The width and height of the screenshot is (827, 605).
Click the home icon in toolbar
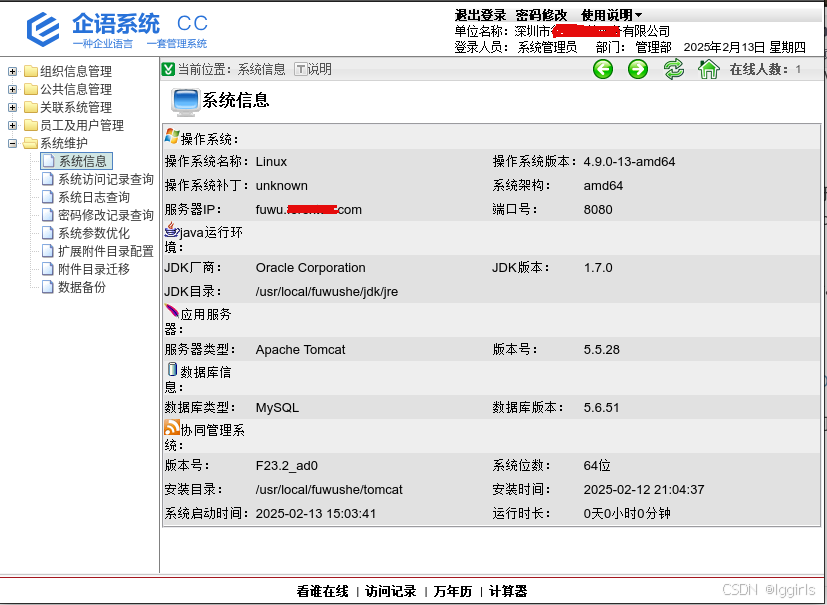(x=709, y=69)
